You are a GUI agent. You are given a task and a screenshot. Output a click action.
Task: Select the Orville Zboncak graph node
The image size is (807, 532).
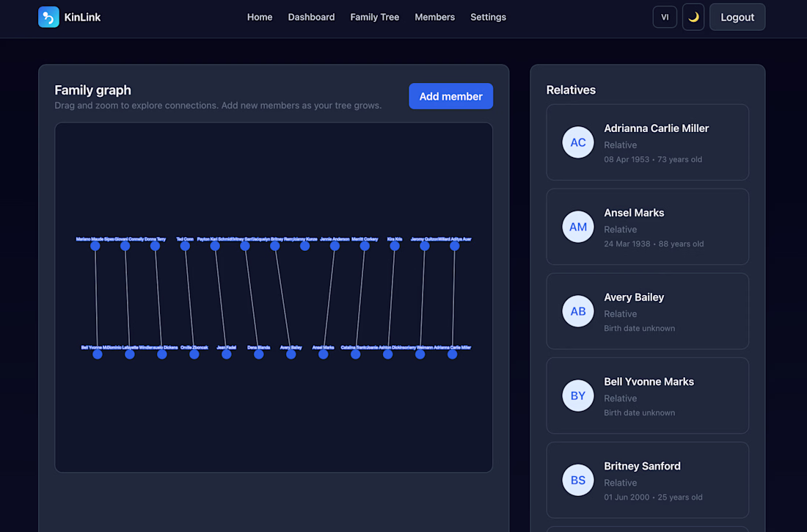click(x=194, y=354)
